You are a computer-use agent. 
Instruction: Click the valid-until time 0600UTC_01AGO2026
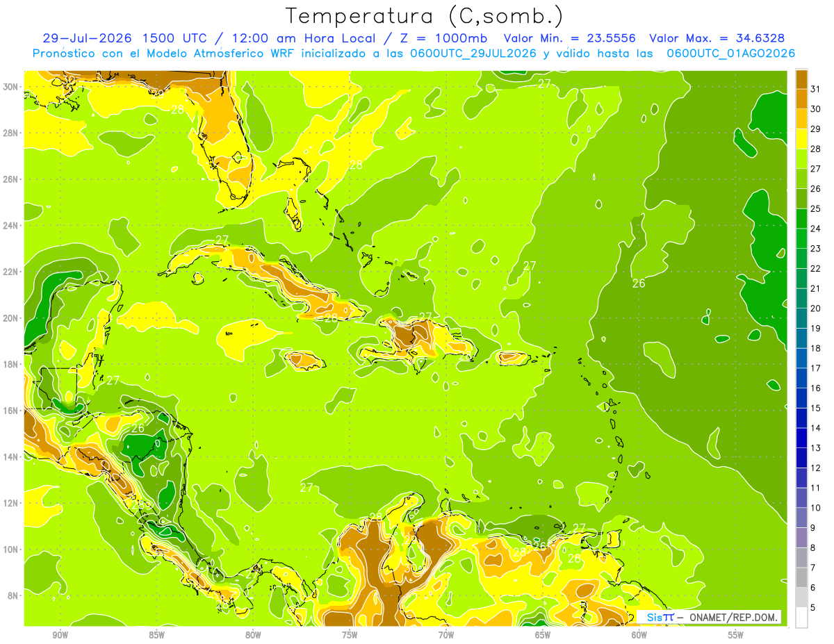[x=731, y=53]
